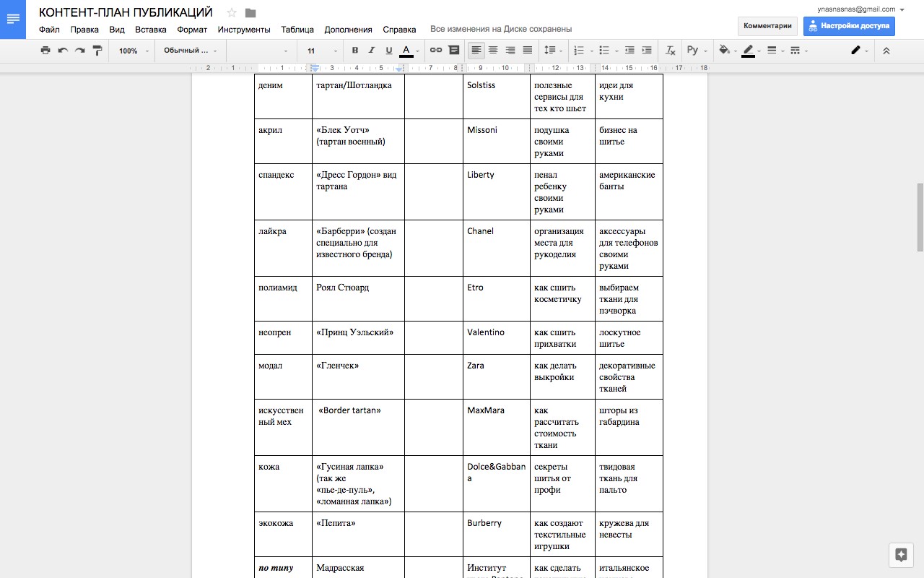
Task: Click the vertical scrollbar thumb
Action: (920, 217)
